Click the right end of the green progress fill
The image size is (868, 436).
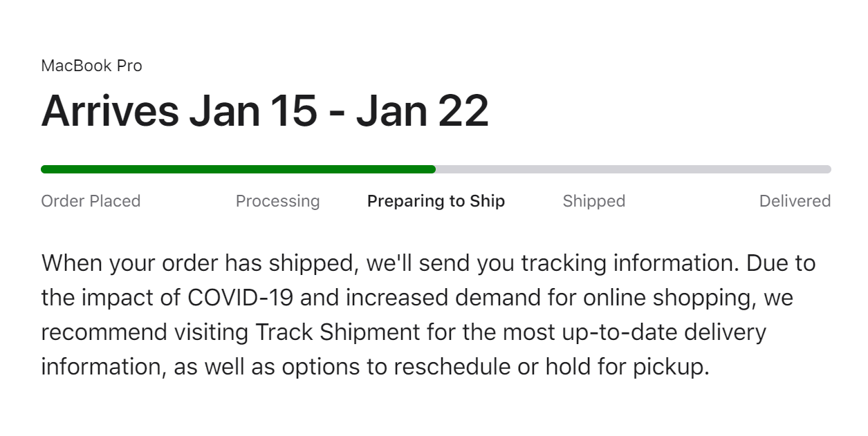432,169
